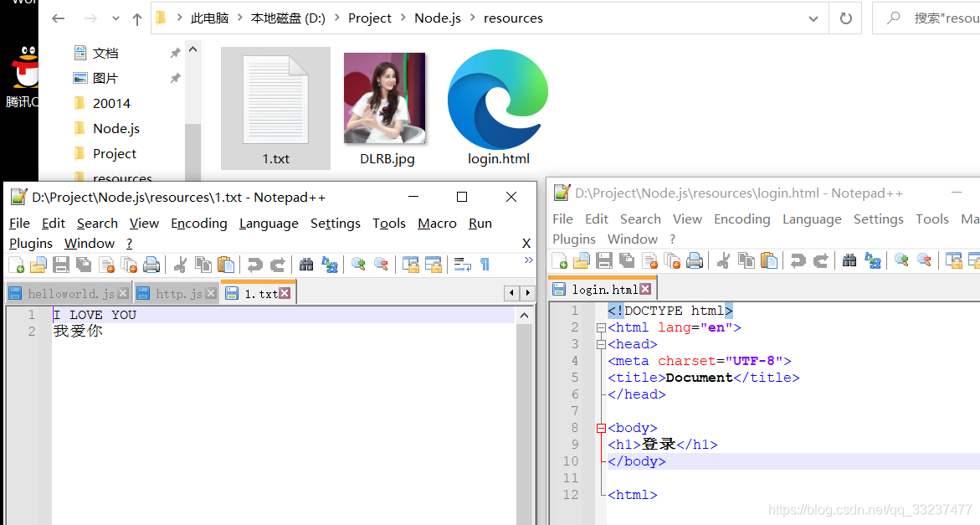Click the search resources input field
980x525 pixels.
(926, 18)
